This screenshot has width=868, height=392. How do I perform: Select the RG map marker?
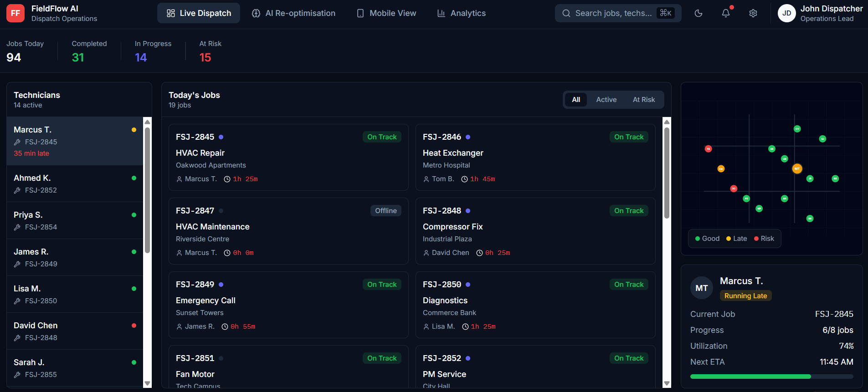[835, 178]
